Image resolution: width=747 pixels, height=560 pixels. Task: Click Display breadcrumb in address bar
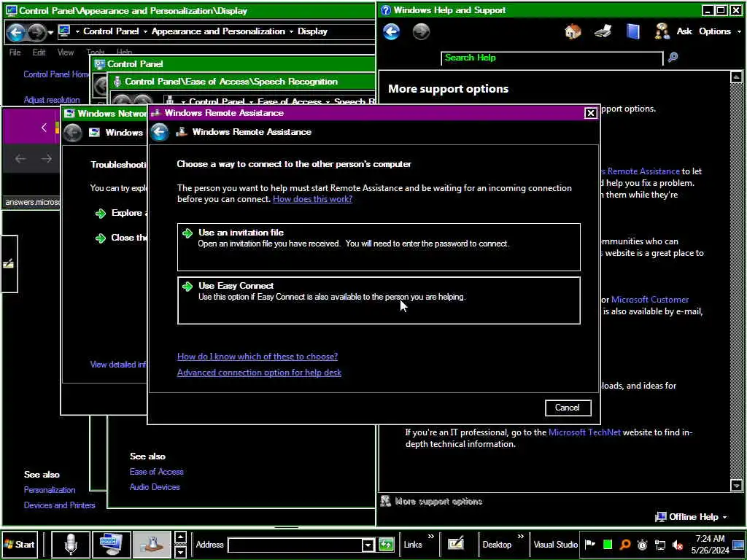point(312,31)
